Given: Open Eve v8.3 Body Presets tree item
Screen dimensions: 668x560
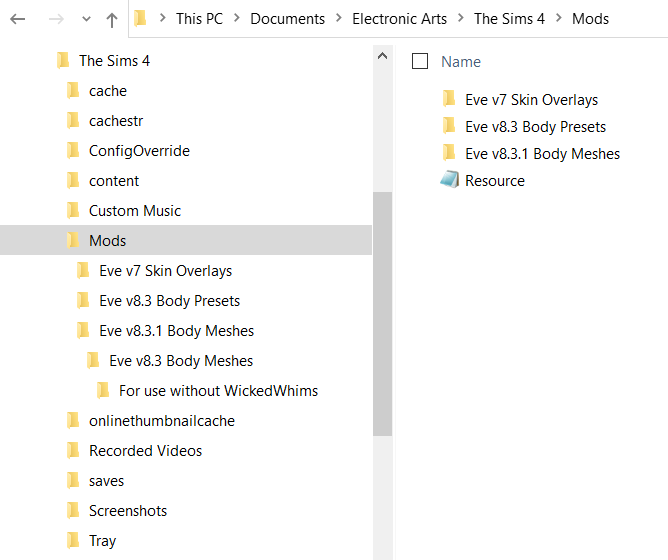Looking at the screenshot, I should pos(170,301).
